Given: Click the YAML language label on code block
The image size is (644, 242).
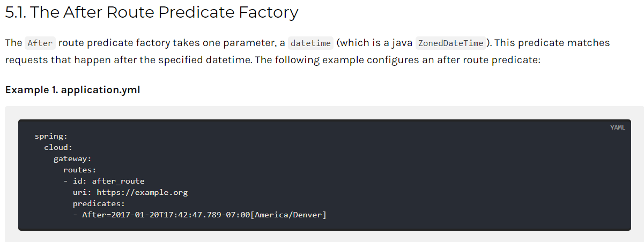Looking at the screenshot, I should click(x=617, y=127).
